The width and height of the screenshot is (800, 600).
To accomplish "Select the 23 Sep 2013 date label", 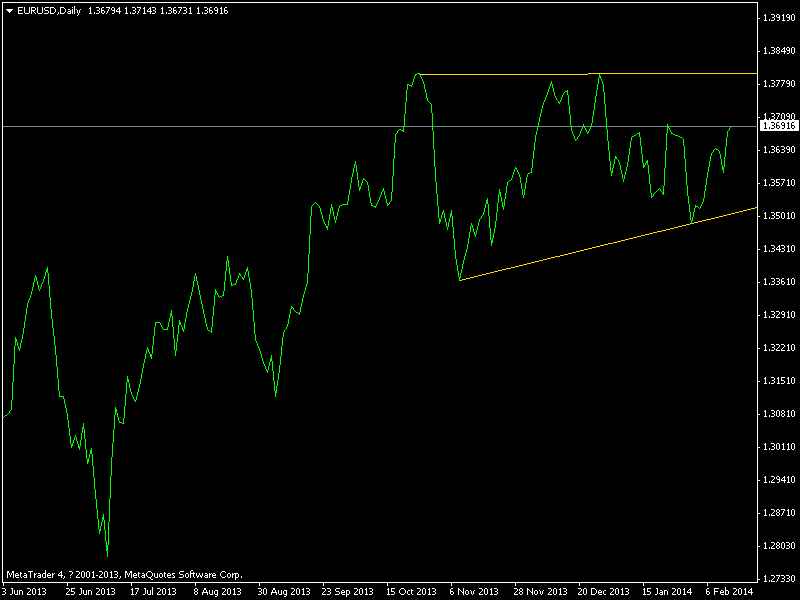I will tap(347, 592).
